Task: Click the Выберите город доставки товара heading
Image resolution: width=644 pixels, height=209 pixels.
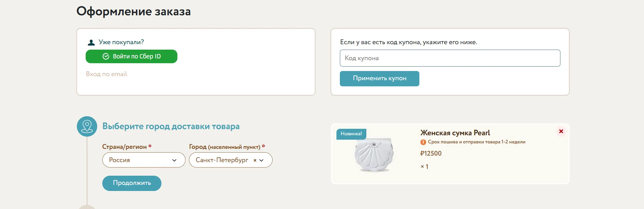Action: [x=171, y=126]
